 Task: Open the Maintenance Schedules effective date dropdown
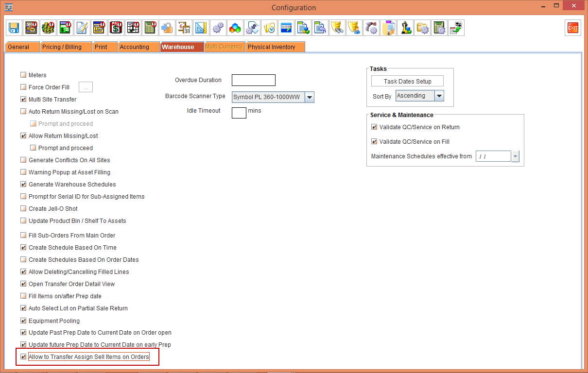(516, 156)
